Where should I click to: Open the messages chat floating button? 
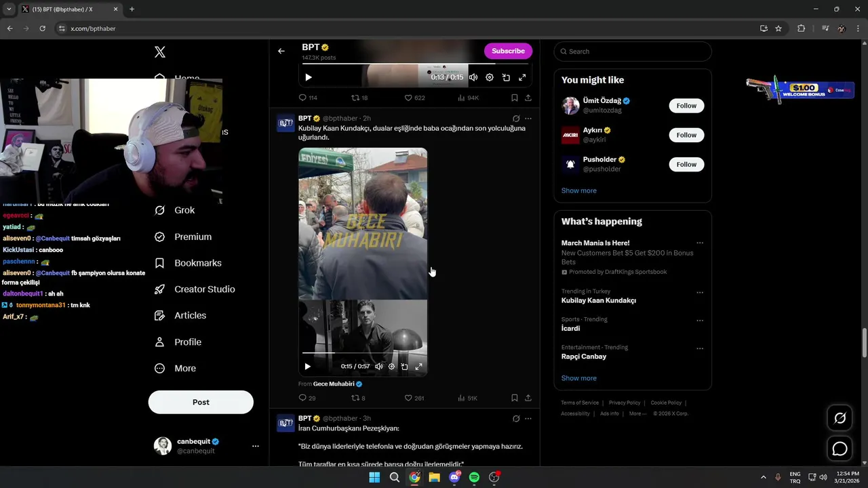point(840,449)
